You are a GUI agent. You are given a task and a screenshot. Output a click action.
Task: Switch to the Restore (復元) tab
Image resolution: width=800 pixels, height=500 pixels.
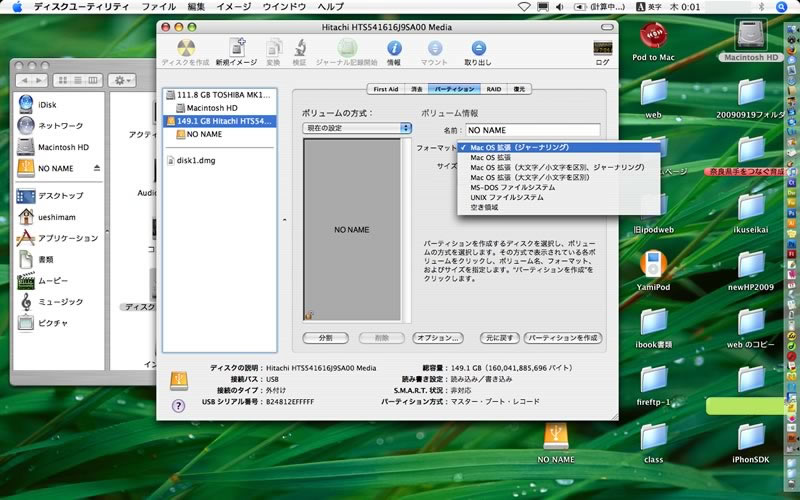coord(519,89)
